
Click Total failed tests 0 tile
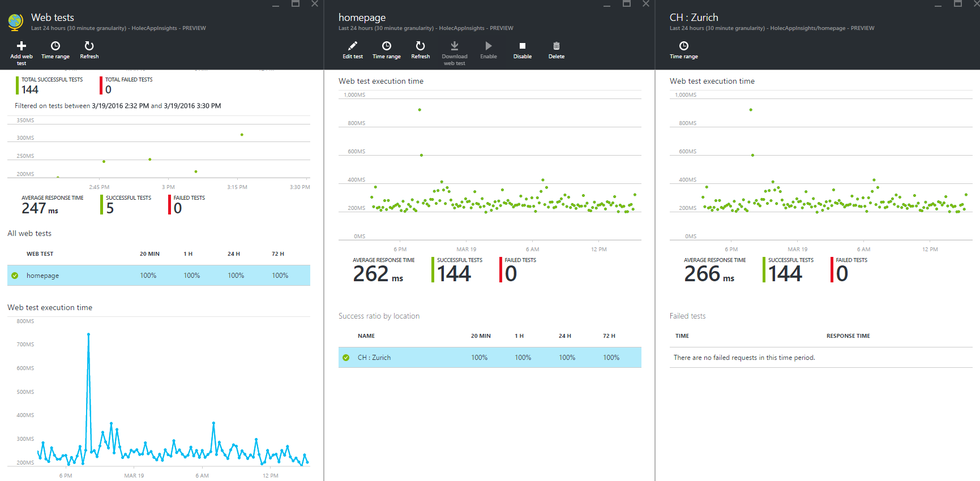coord(126,85)
